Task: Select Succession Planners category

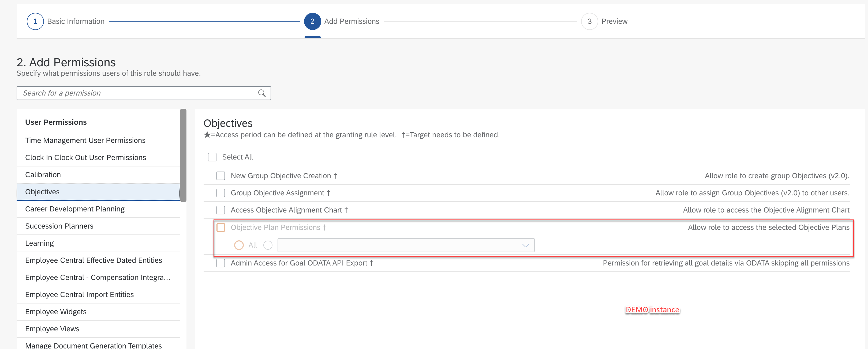Action: coord(98,226)
